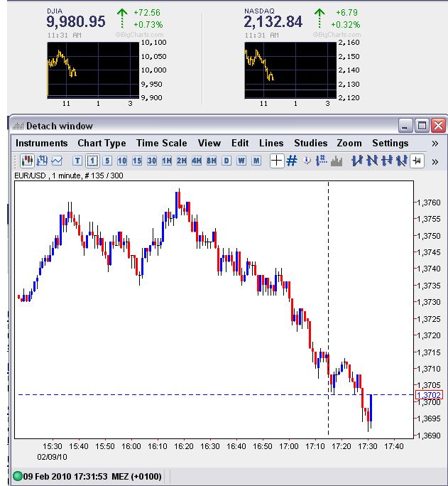Viewport: 448px width, 486px height.
Task: Open the Edit menu
Action: pyautogui.click(x=240, y=144)
